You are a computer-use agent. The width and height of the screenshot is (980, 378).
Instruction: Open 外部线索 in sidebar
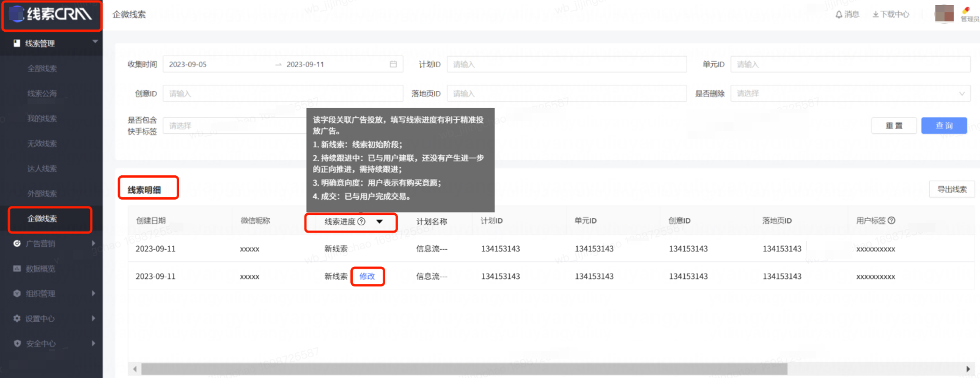42,194
